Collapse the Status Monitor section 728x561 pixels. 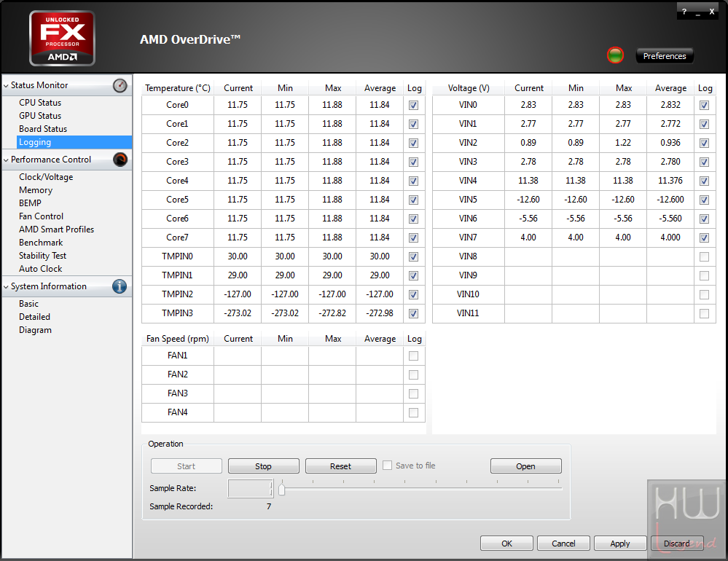pyautogui.click(x=6, y=86)
